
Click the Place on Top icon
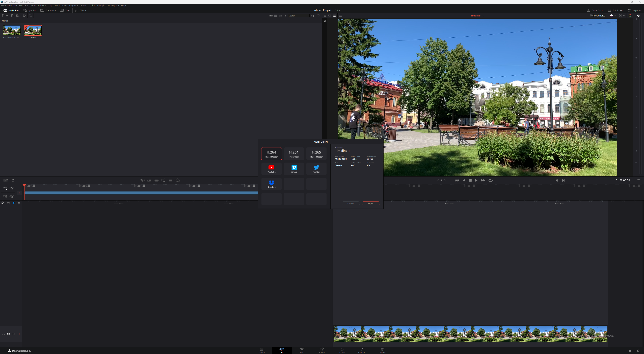click(171, 180)
